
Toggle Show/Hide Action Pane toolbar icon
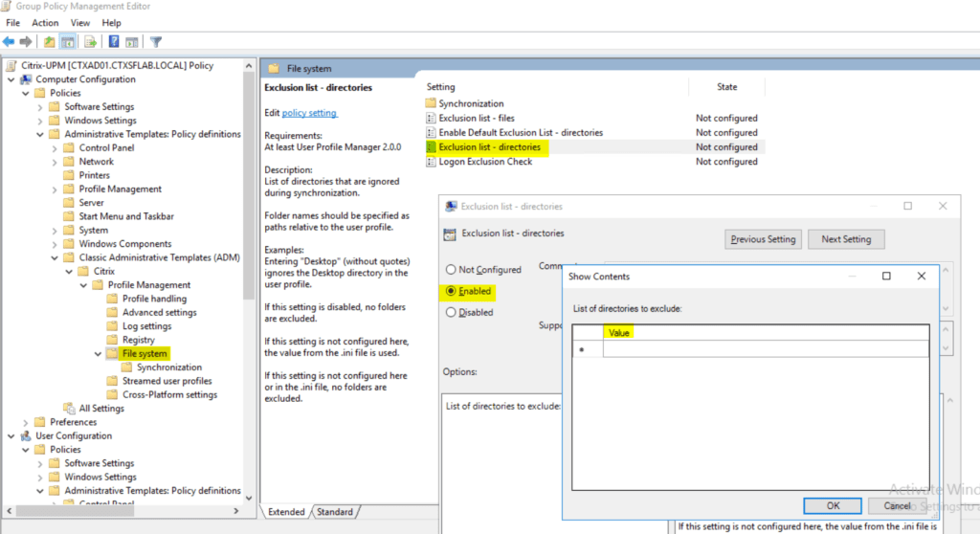[132, 42]
